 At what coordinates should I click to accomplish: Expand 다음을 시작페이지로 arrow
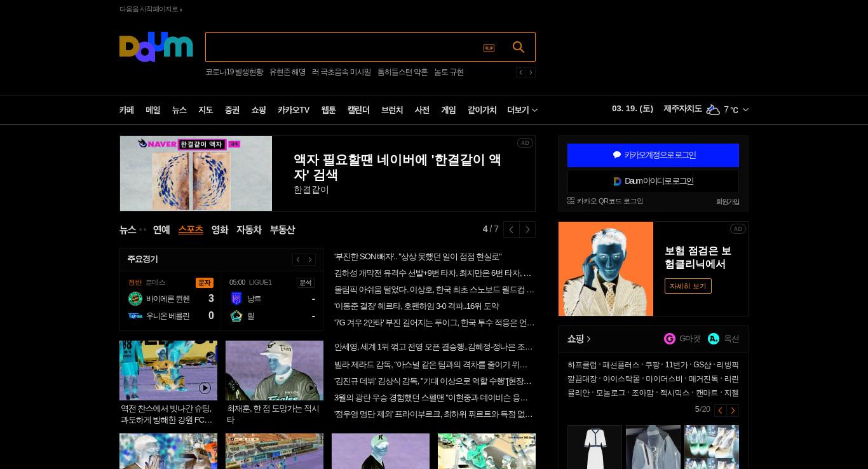click(x=181, y=10)
